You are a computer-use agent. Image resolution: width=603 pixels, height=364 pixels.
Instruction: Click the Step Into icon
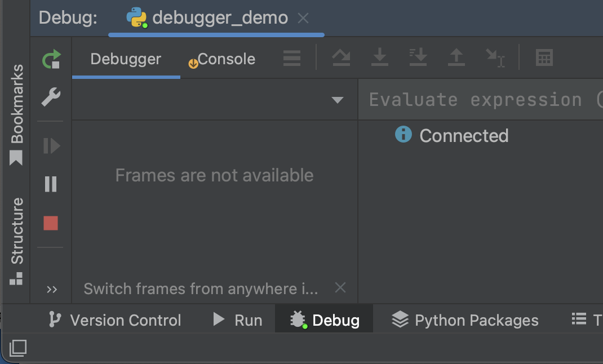point(379,58)
